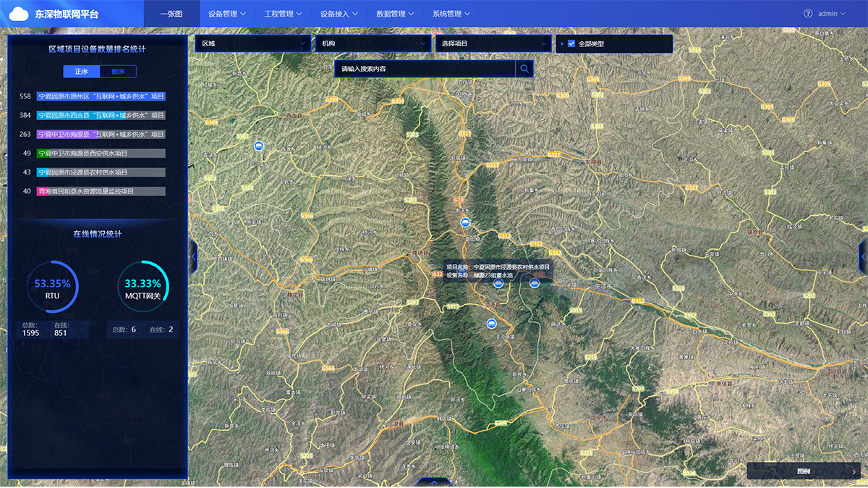Select the lone map marker south of 西吉县
The image size is (868, 488).
(x=258, y=146)
